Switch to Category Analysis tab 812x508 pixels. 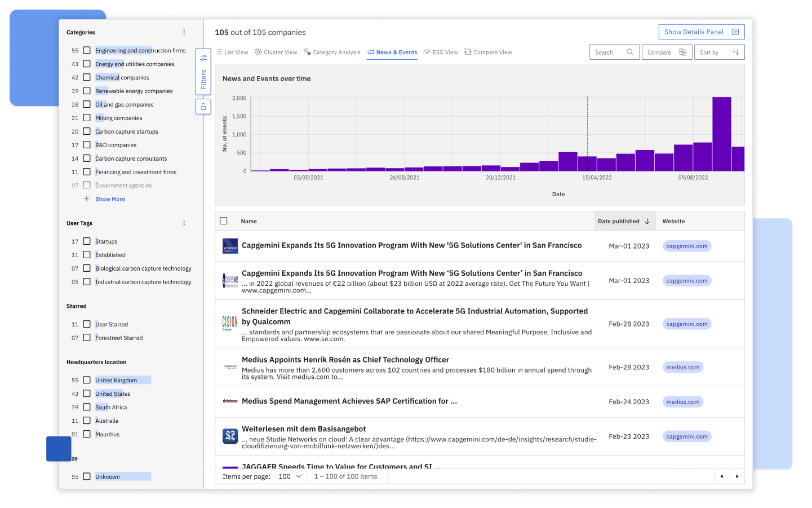pos(332,52)
